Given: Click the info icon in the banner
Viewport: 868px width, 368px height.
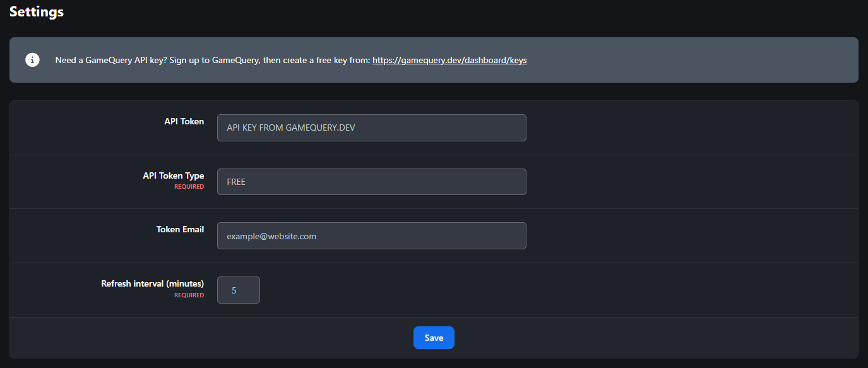Looking at the screenshot, I should point(32,60).
